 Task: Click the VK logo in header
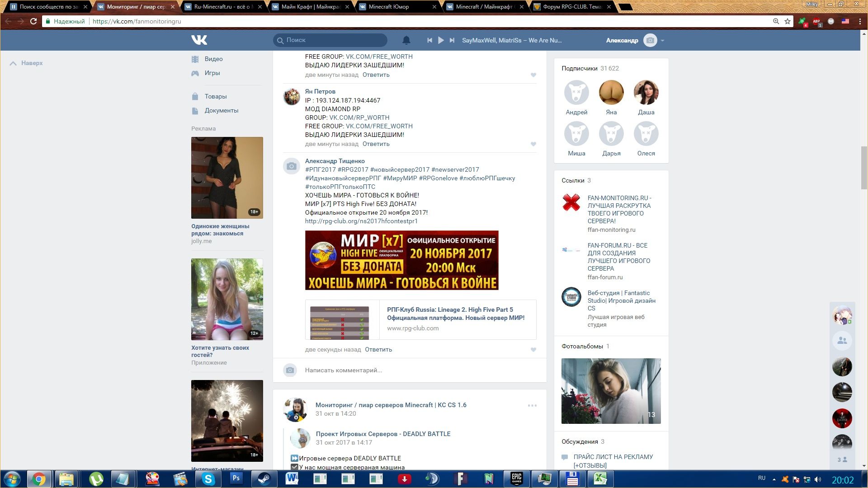click(199, 40)
